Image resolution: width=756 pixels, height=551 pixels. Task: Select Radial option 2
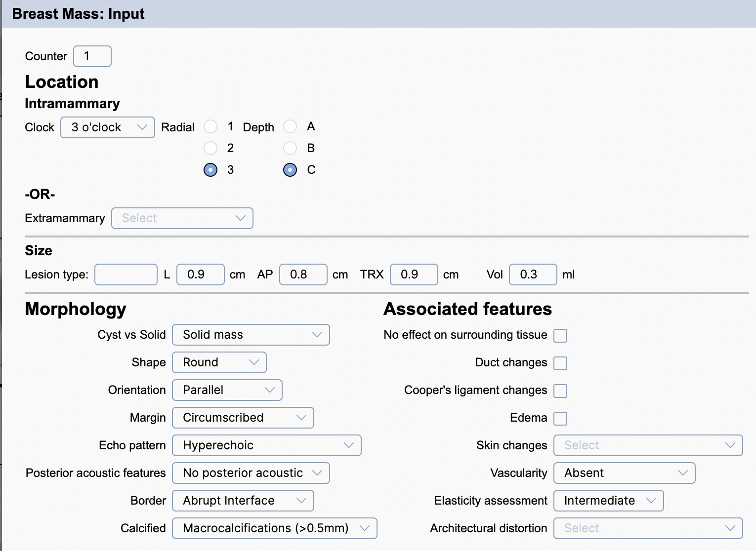(210, 148)
